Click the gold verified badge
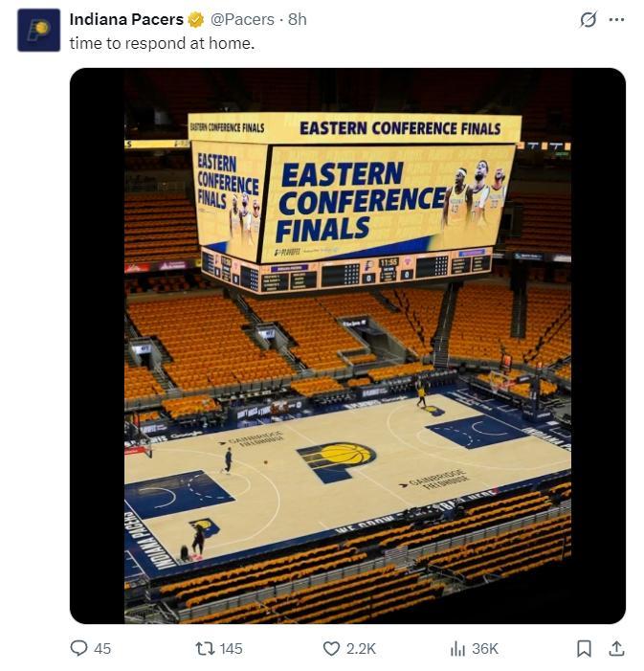Image resolution: width=644 pixels, height=671 pixels. click(195, 19)
